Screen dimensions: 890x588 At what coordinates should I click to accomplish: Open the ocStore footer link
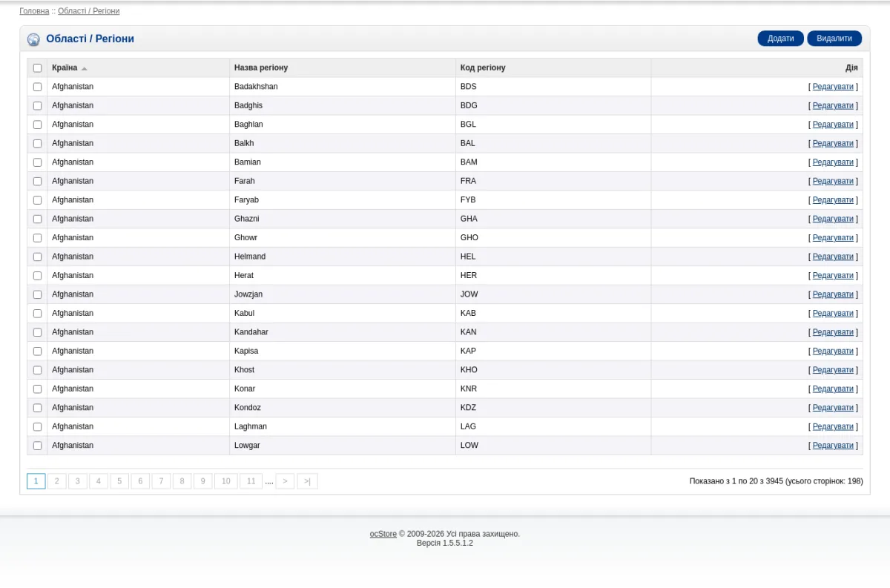tap(383, 534)
